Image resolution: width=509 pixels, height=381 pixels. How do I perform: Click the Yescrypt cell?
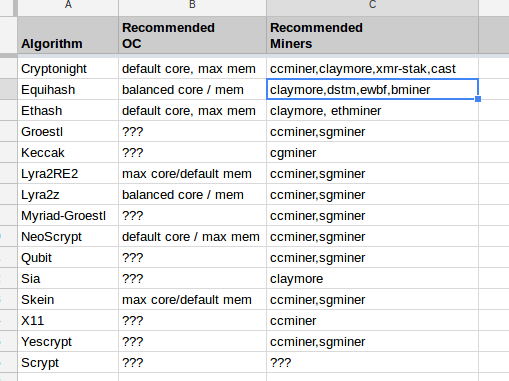click(68, 341)
